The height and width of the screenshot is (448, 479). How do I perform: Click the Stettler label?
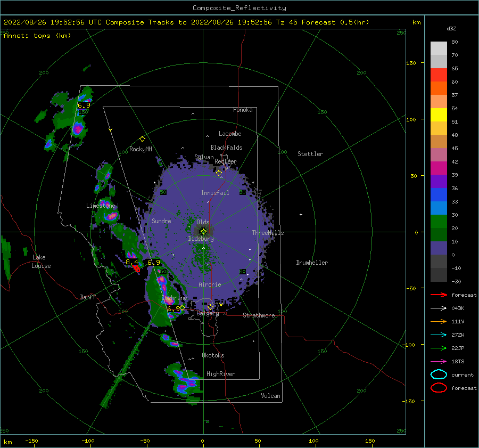(310, 154)
